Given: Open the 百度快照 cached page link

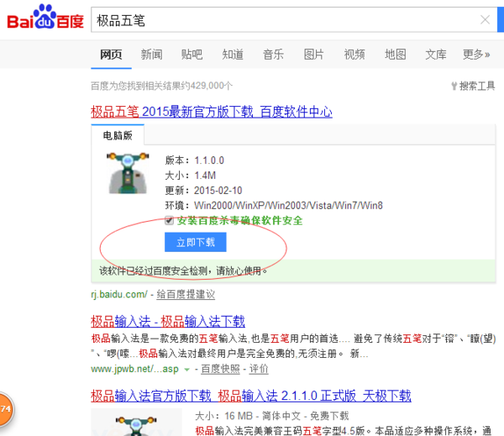Looking at the screenshot, I should point(220,369).
